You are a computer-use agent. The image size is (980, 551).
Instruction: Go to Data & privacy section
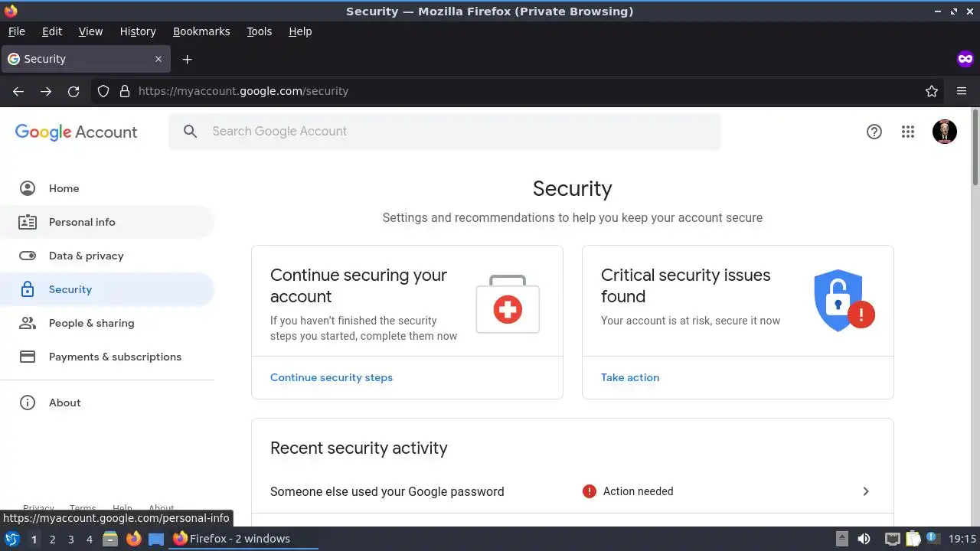86,256
